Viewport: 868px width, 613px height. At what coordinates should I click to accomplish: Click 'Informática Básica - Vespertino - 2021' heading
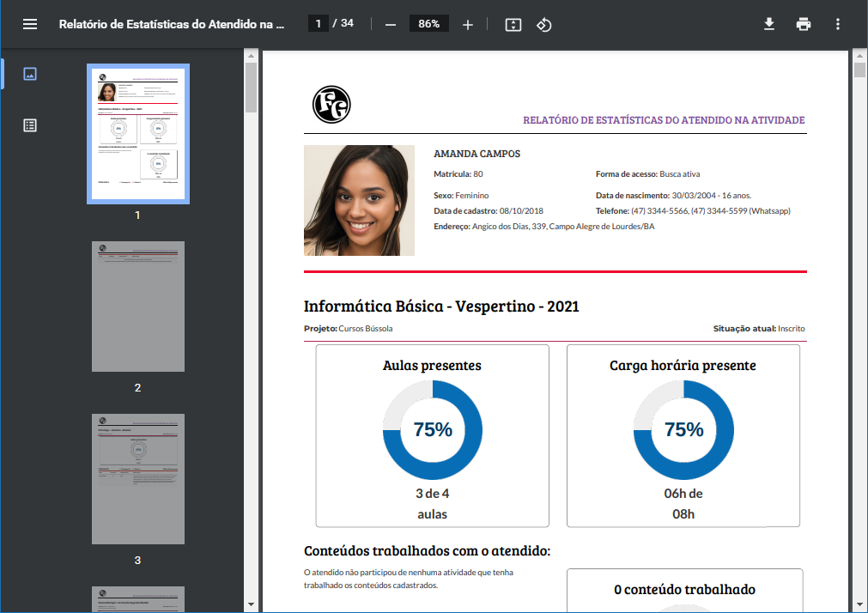coord(441,306)
